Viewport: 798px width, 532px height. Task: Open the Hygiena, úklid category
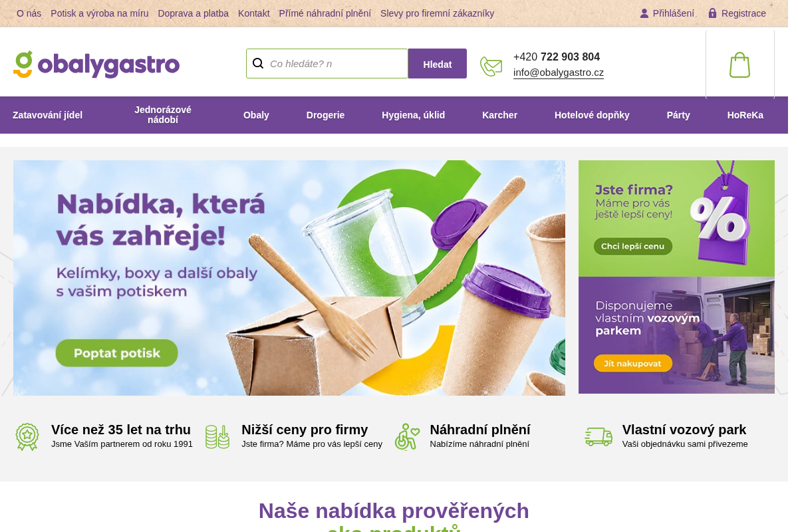coord(414,115)
